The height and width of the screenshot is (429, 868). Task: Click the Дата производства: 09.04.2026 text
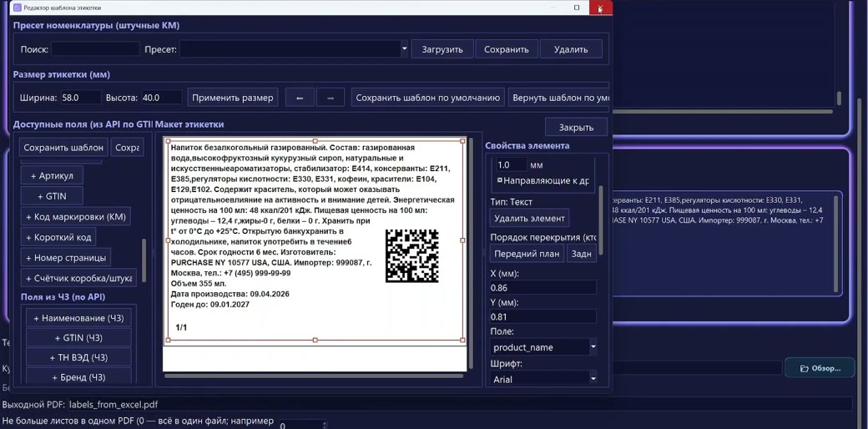click(230, 294)
